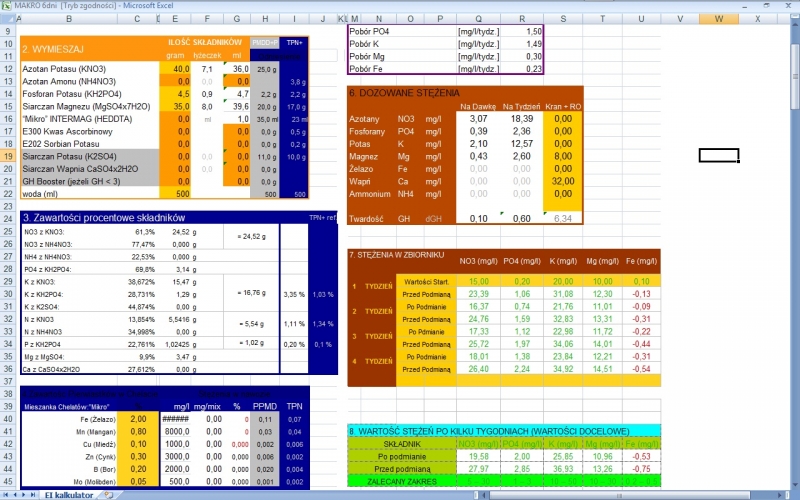The image size is (800, 500).
Task: Select the Kran + RO calcium value 32,00
Action: 563,181
